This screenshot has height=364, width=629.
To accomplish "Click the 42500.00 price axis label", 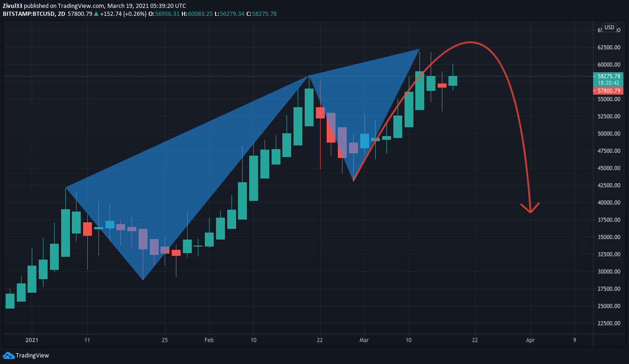I will point(609,185).
